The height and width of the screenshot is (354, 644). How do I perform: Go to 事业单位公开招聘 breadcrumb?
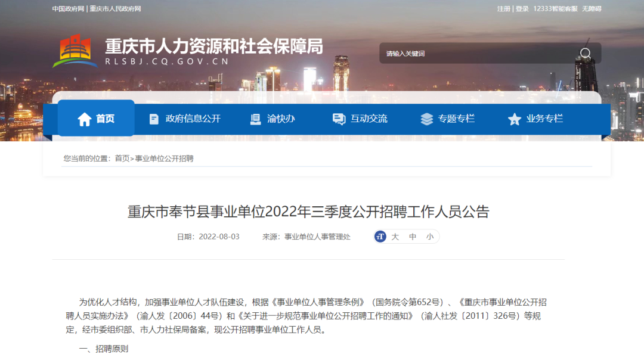coord(165,159)
